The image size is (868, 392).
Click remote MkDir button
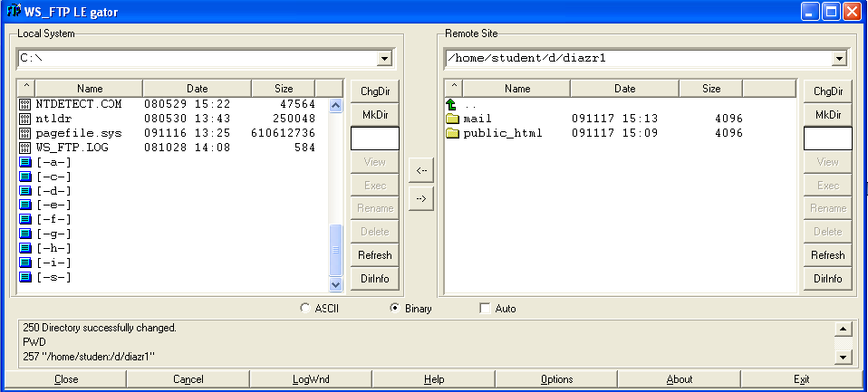pos(828,114)
